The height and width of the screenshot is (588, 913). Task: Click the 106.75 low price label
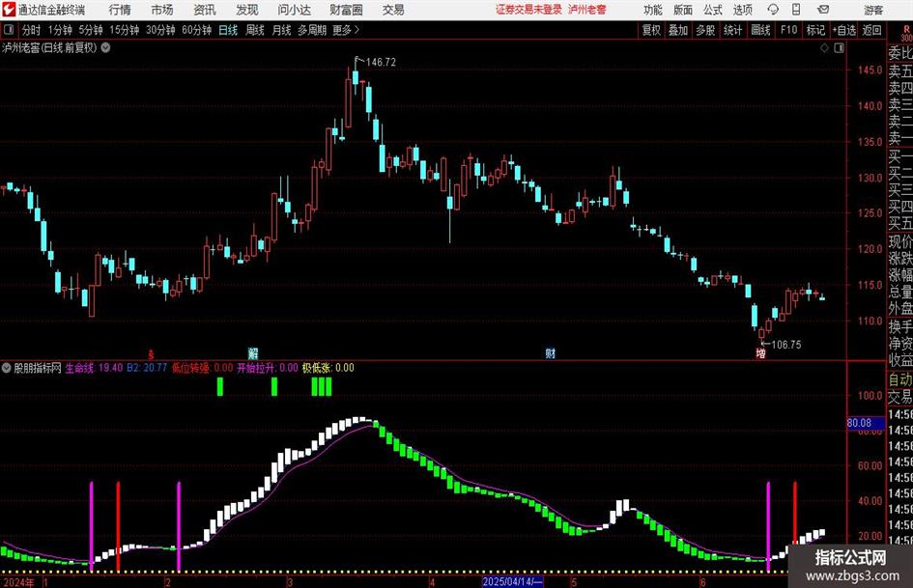786,344
